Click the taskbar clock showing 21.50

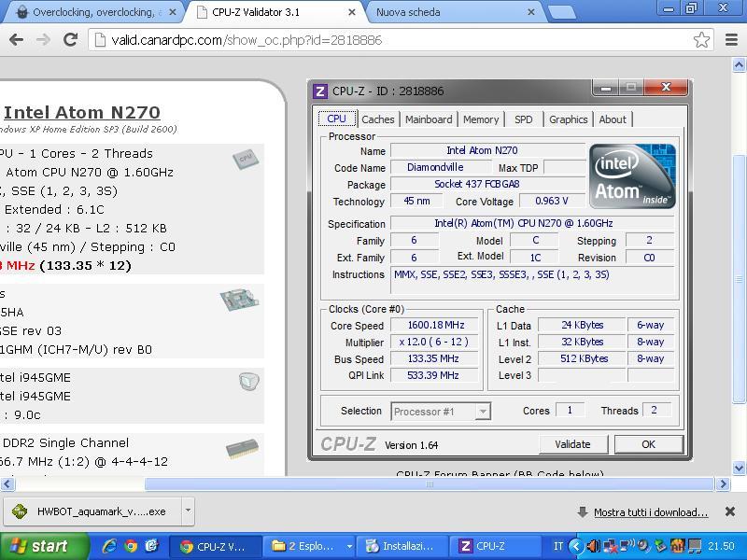pos(721,546)
